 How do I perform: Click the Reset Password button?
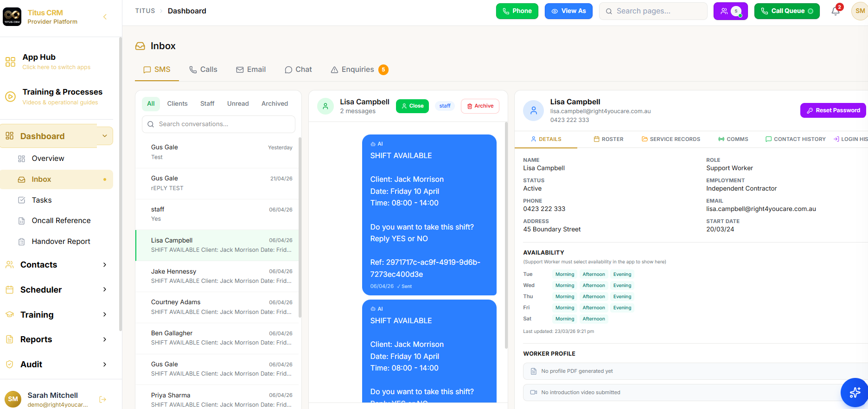(833, 110)
